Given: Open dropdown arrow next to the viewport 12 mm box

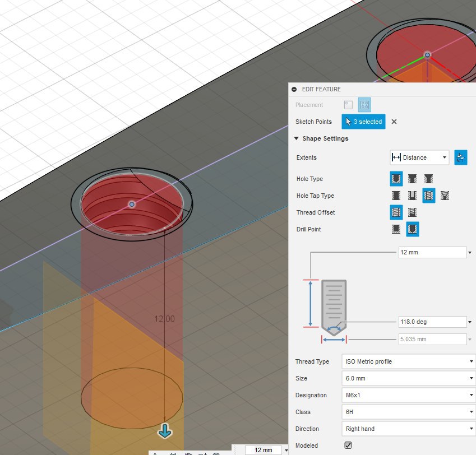Looking at the screenshot, I should click(286, 450).
